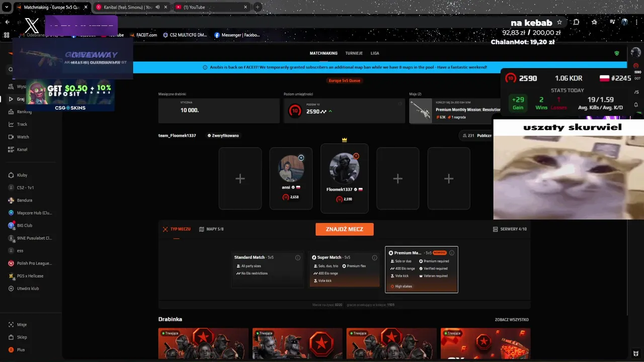This screenshot has width=644, height=362.
Task: Click the green shield anti-cheat icon
Action: [x=617, y=53]
